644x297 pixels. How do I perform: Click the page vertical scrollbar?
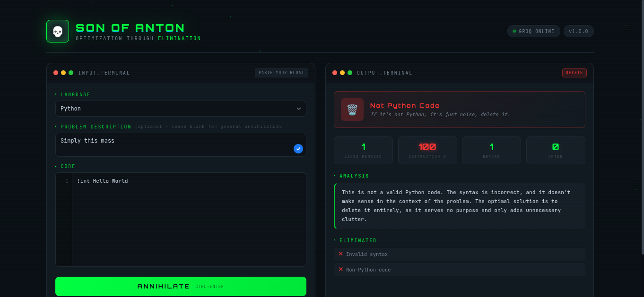tap(643, 127)
